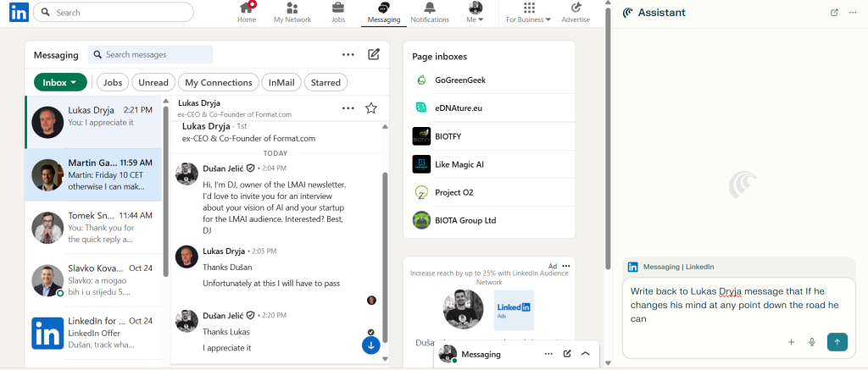Expand the For Business menu
Image resolution: width=868 pixels, height=370 pixels.
[528, 13]
